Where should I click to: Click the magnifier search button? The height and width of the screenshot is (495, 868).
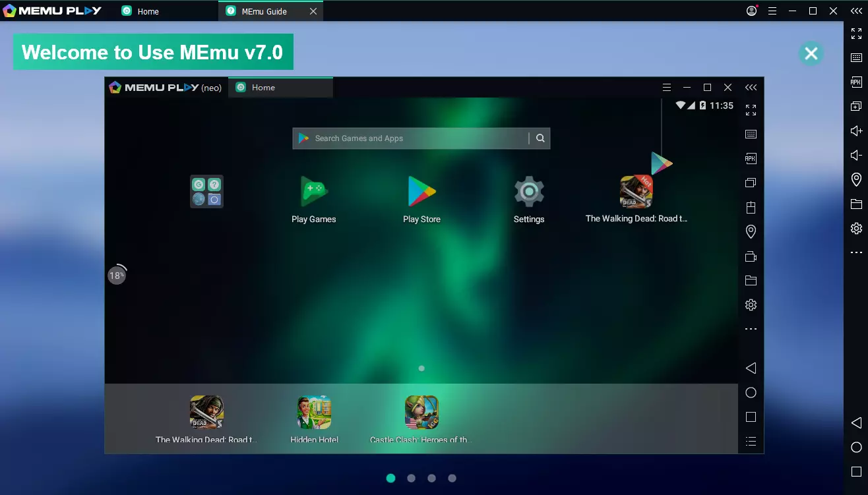(540, 138)
